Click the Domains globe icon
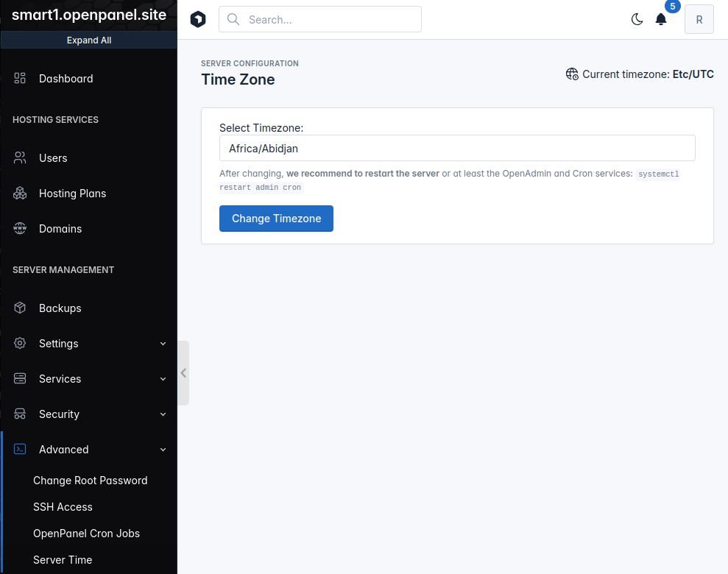The width and height of the screenshot is (728, 574). click(x=20, y=229)
